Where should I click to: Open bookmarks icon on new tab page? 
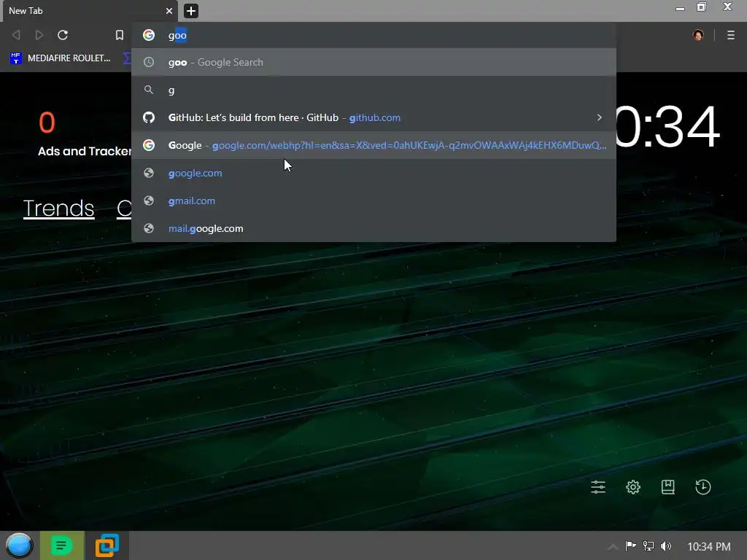pos(668,486)
